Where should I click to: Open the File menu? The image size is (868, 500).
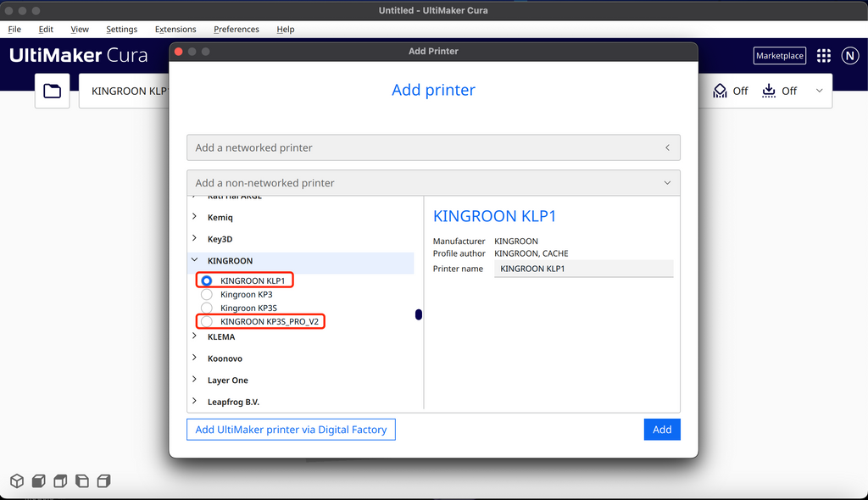click(x=14, y=30)
